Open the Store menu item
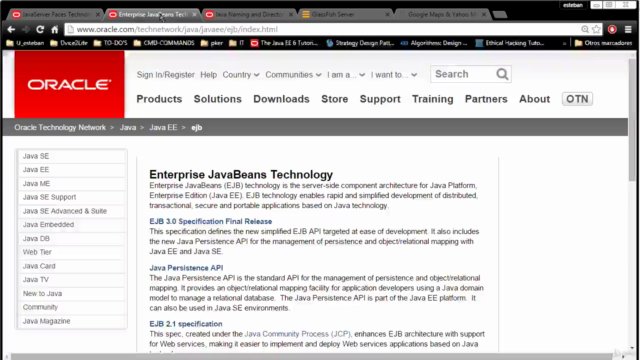Viewport: 640px width, 360px height. coord(335,99)
